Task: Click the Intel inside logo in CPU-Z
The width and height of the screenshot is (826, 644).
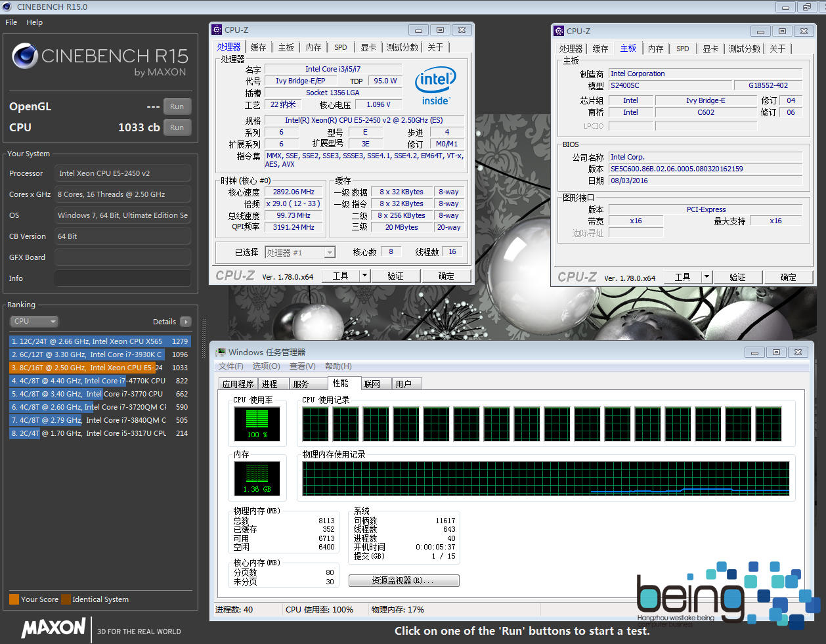Action: coord(435,86)
